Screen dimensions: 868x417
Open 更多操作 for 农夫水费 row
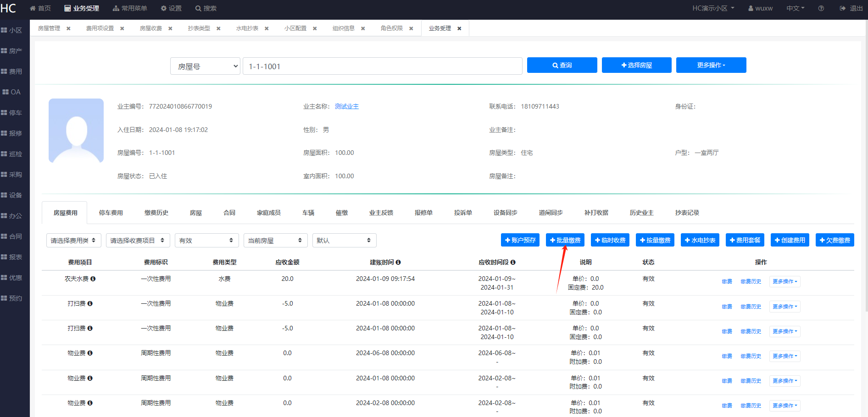(x=785, y=281)
